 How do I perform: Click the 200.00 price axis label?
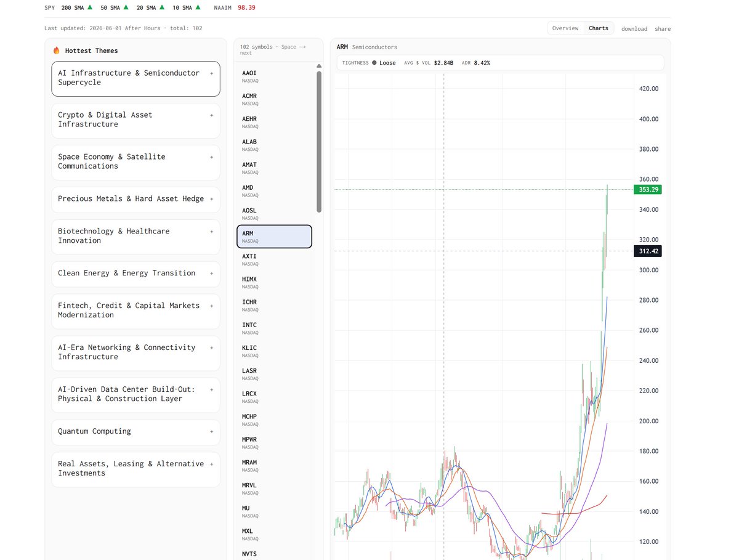click(x=649, y=421)
